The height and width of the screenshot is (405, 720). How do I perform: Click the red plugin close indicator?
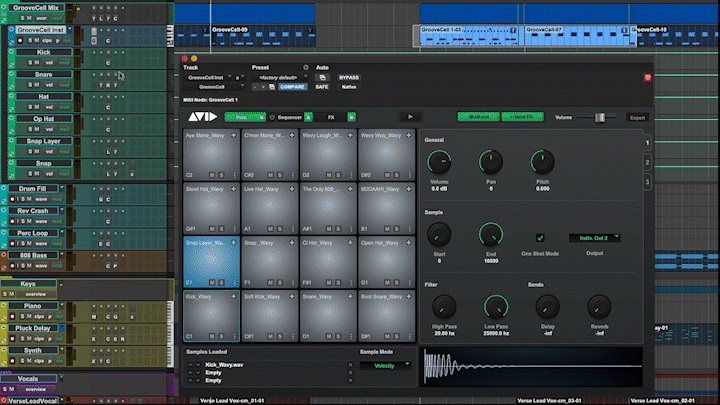coord(648,77)
